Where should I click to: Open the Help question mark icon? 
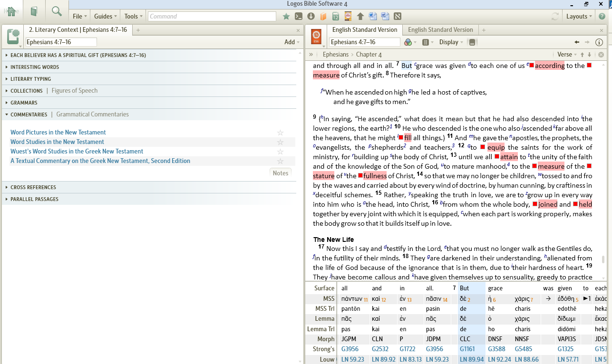point(602,17)
